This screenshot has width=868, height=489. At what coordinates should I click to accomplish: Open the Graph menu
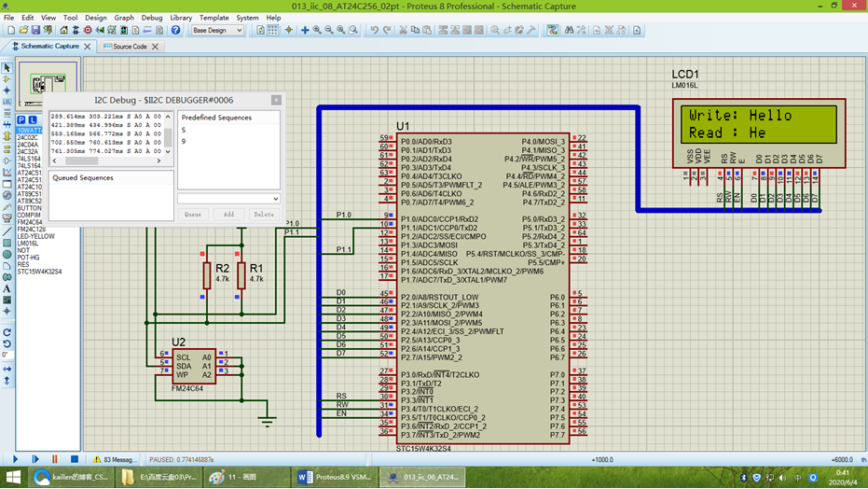124,18
